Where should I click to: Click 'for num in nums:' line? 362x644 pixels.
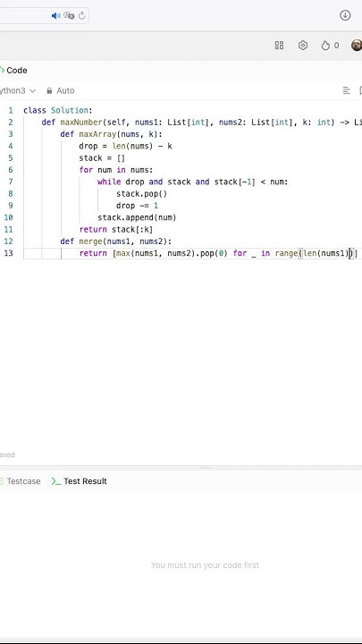116,170
